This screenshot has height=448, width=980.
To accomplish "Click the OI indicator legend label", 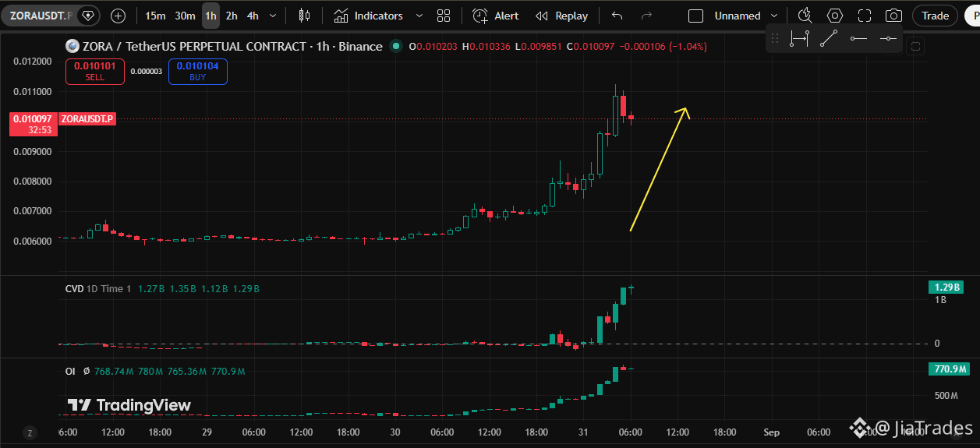I will click(70, 372).
